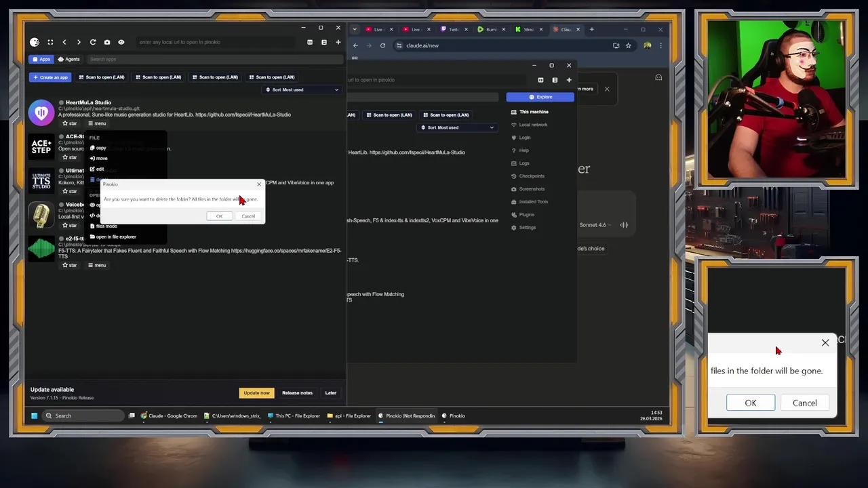Switch to the Agents tab
Image resolution: width=868 pixels, height=488 pixels.
click(69, 59)
